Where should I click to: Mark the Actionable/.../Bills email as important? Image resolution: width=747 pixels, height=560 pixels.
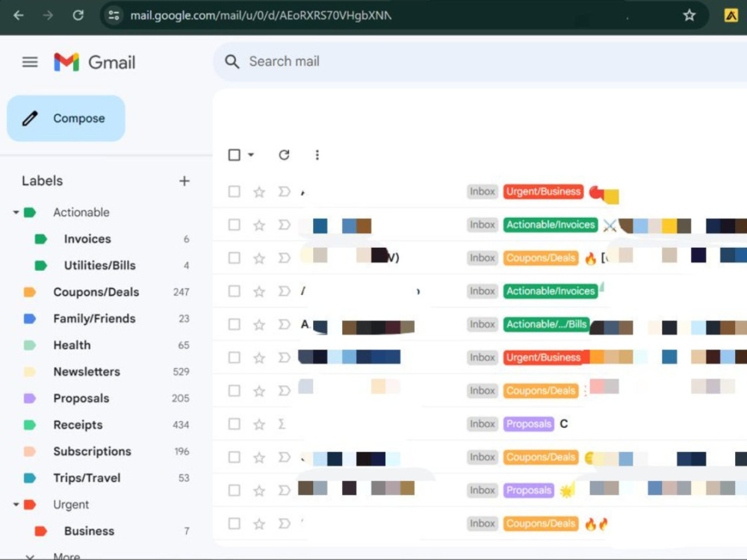tap(284, 324)
